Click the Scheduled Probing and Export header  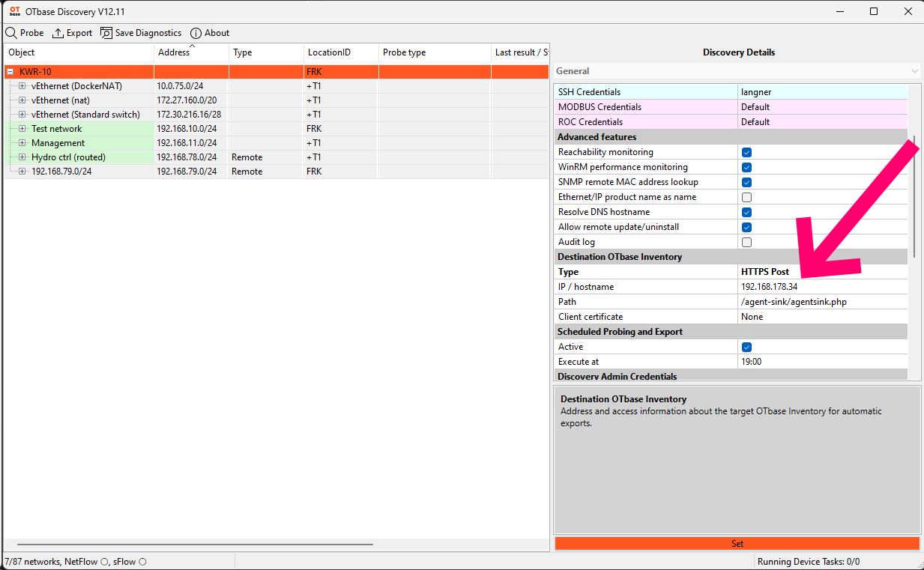(x=731, y=332)
